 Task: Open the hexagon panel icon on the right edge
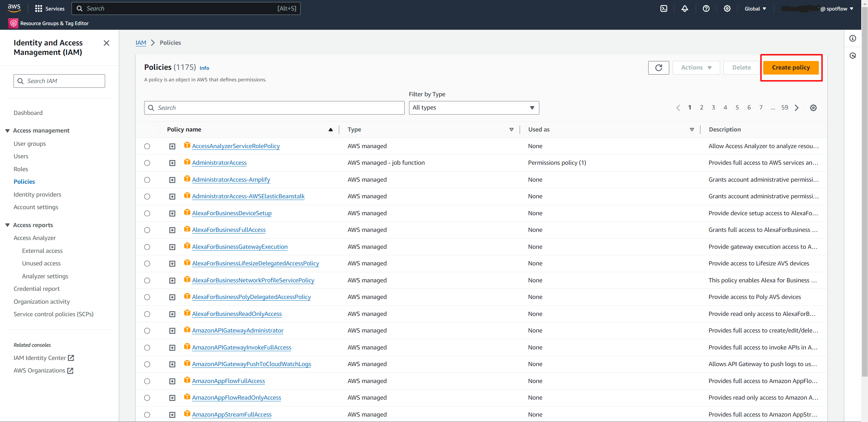point(853,56)
